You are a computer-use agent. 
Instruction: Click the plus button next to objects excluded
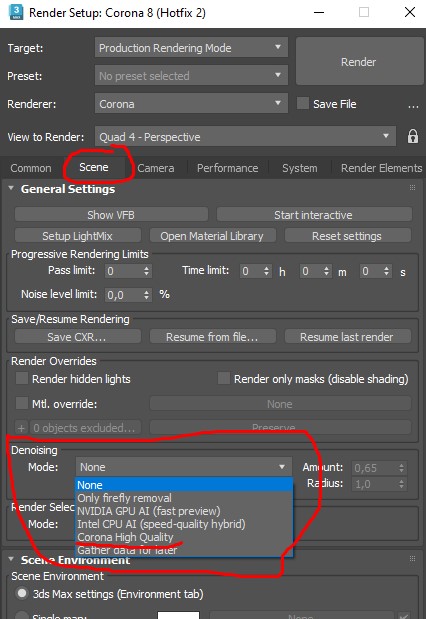point(21,428)
